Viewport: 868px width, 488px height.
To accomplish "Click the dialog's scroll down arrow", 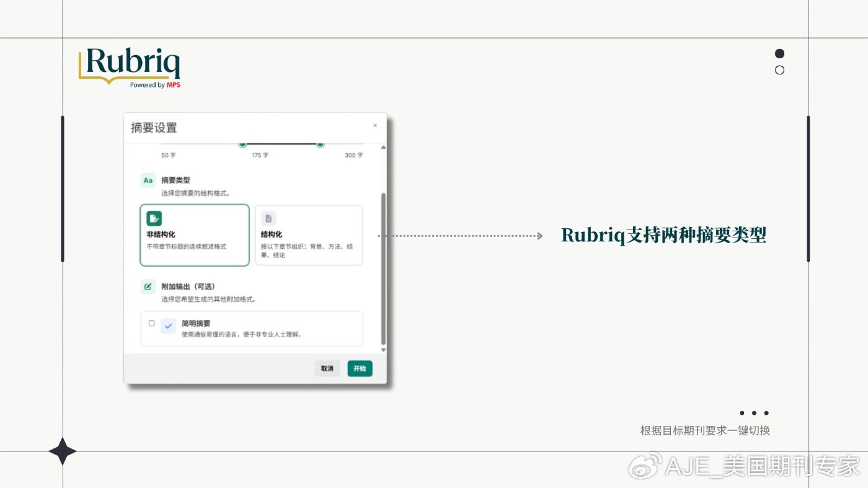I will point(383,350).
